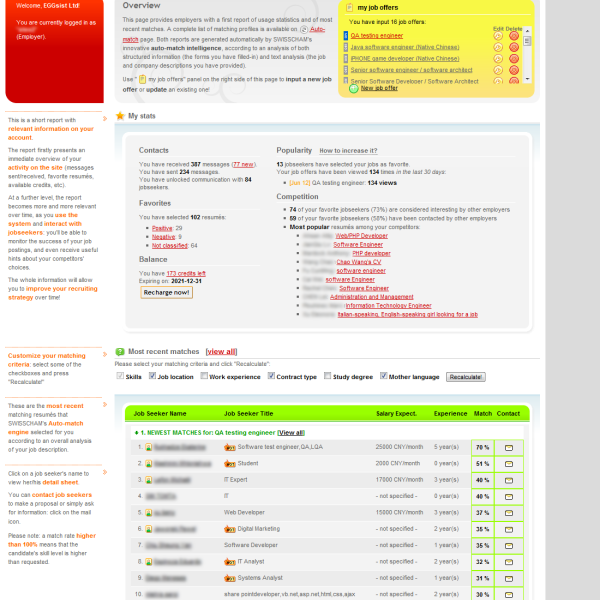Edit the QA testing engineer job offer
This screenshot has height=600, width=600.
click(498, 36)
